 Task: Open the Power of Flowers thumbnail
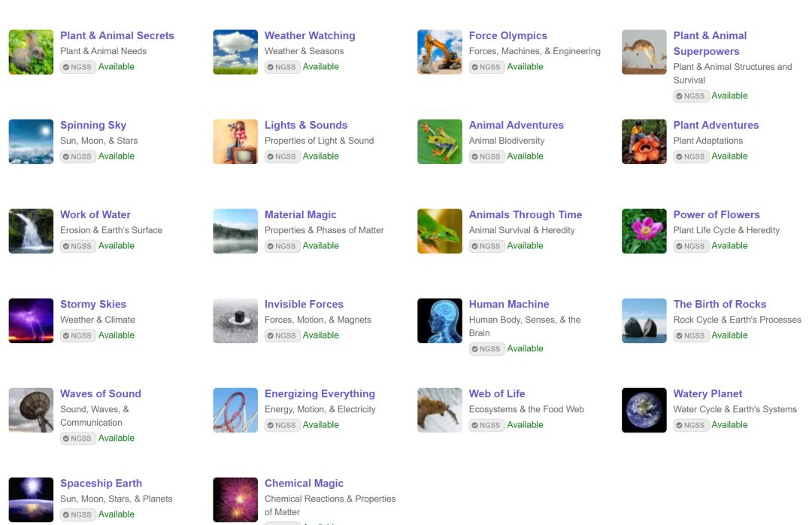644,231
